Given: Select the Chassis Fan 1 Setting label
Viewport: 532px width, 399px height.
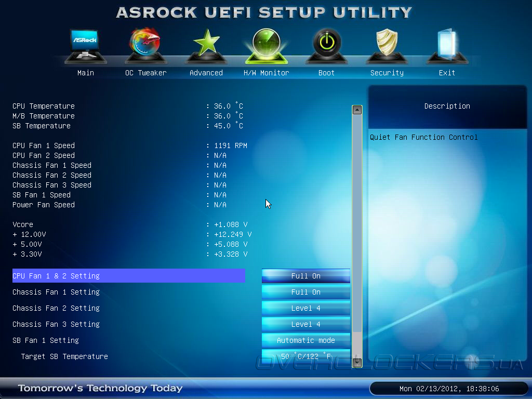Looking at the screenshot, I should 56,292.
